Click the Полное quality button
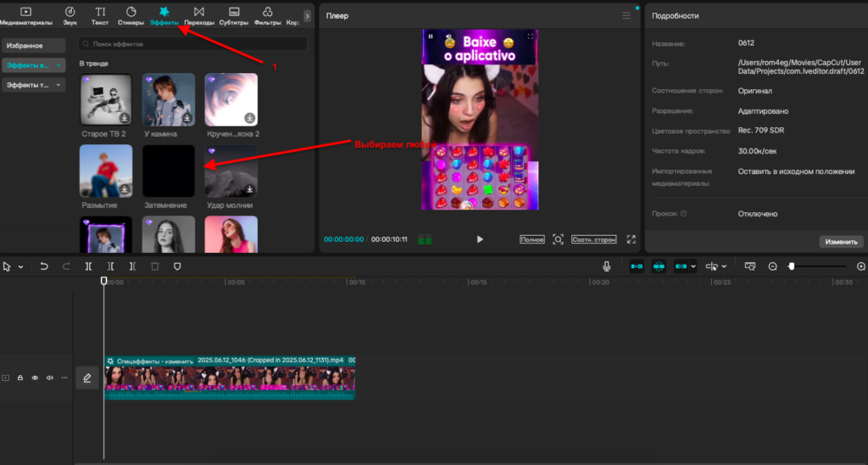This screenshot has width=868, height=465. click(x=532, y=239)
